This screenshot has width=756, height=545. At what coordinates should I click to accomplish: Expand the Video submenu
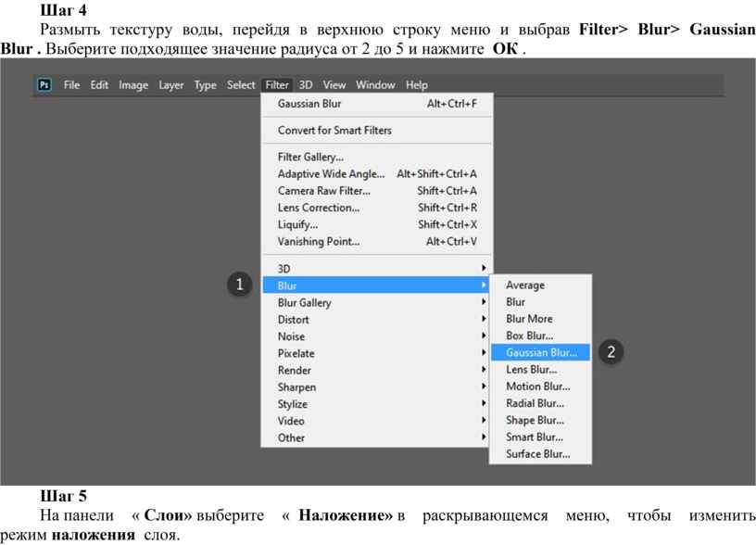pos(377,421)
